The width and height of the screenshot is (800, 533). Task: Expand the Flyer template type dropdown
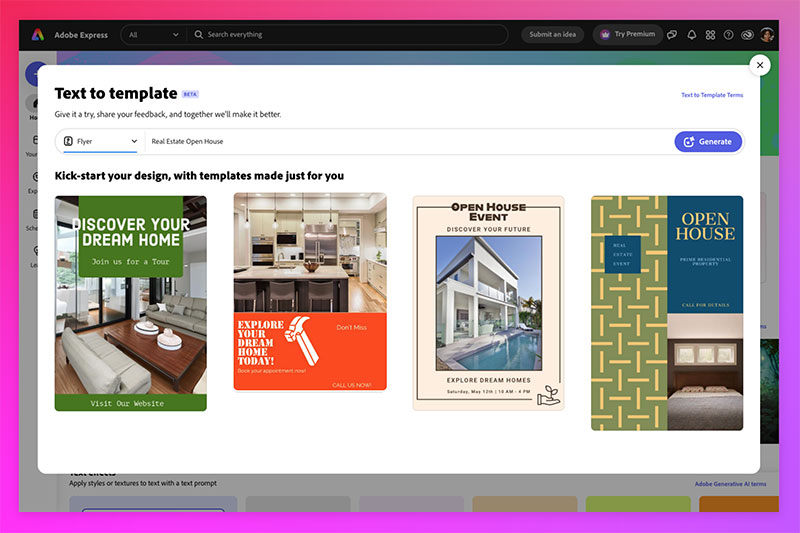tap(100, 142)
